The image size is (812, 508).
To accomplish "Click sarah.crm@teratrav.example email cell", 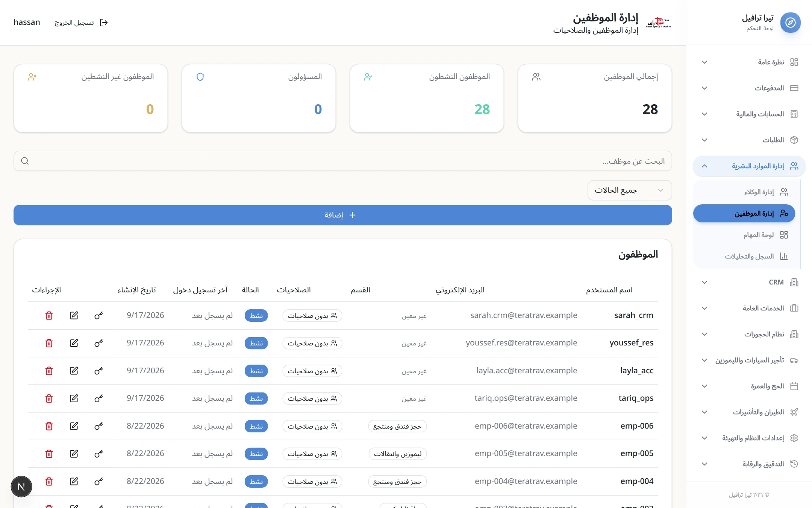I will 524,315.
